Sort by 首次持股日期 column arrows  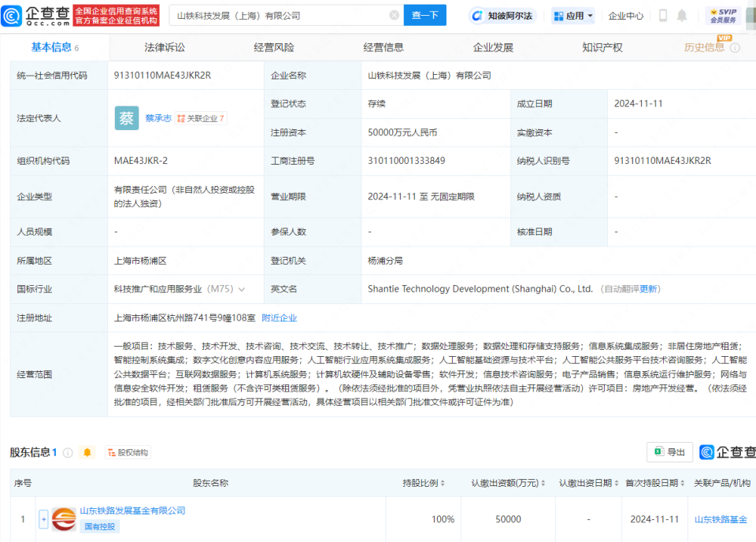point(682,483)
